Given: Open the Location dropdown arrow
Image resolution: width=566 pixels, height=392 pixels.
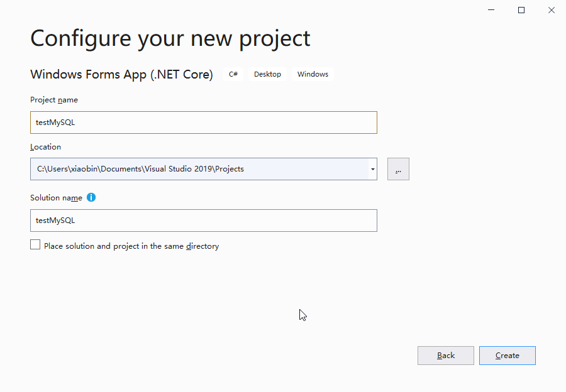Looking at the screenshot, I should [373, 169].
